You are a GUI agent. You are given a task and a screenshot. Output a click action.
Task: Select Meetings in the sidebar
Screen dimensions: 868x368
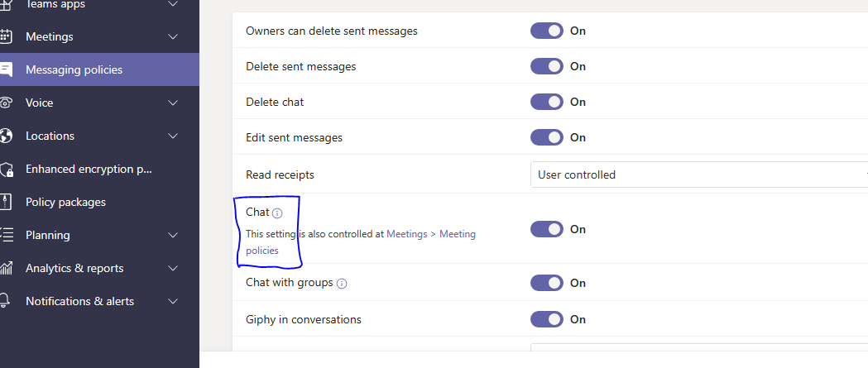99,36
